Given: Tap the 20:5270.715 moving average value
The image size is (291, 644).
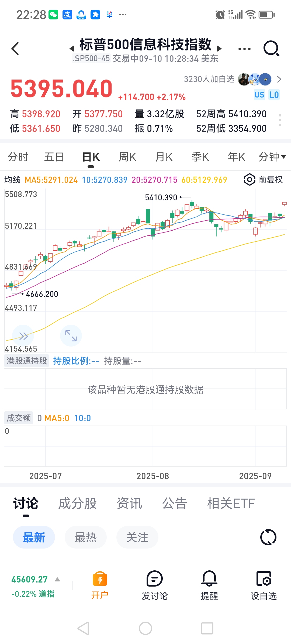Looking at the screenshot, I should (x=154, y=180).
